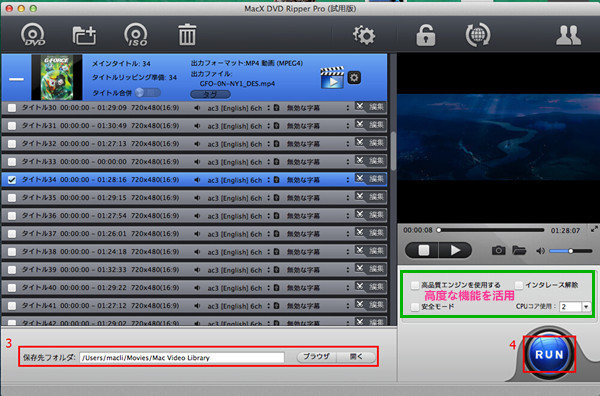Toggle the タイトル合併 switch
This screenshot has width=600, height=396.
[x=148, y=93]
